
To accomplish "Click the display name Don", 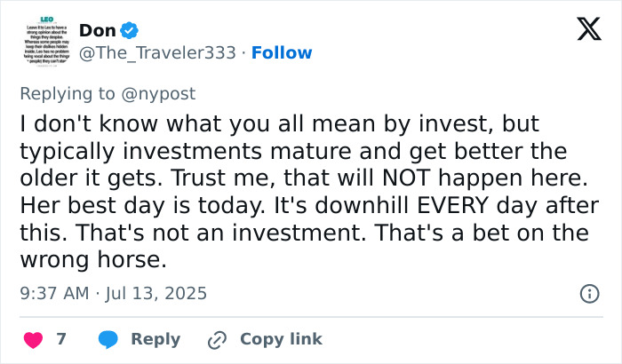I will click(97, 31).
